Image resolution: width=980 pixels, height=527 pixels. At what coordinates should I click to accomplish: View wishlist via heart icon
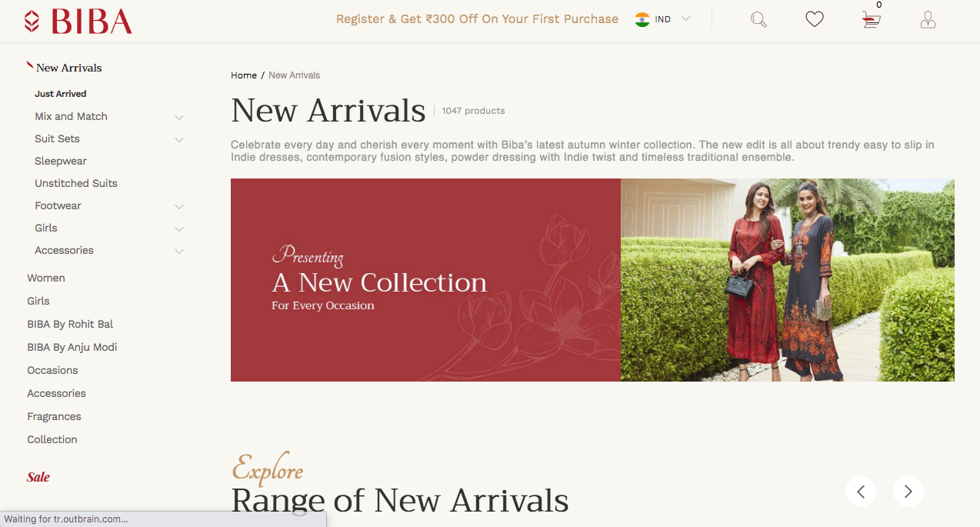[x=815, y=19]
